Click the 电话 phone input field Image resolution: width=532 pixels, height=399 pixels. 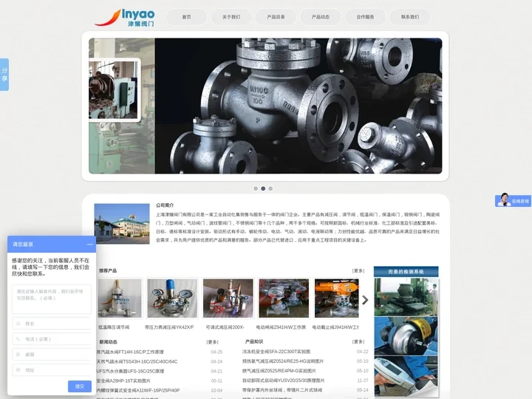click(x=52, y=339)
